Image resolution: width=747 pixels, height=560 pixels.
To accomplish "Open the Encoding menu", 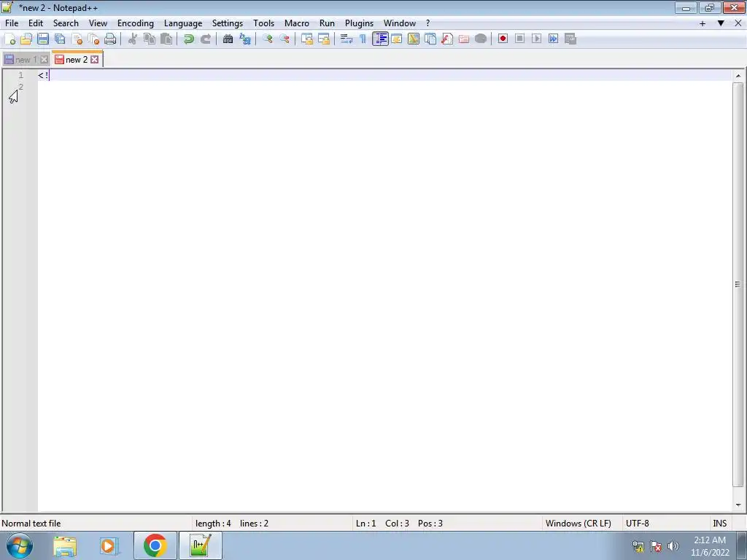I will [136, 23].
